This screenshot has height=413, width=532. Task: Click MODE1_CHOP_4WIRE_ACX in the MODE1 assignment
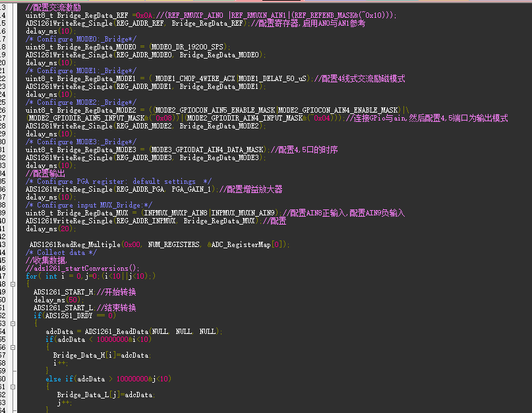[195, 78]
